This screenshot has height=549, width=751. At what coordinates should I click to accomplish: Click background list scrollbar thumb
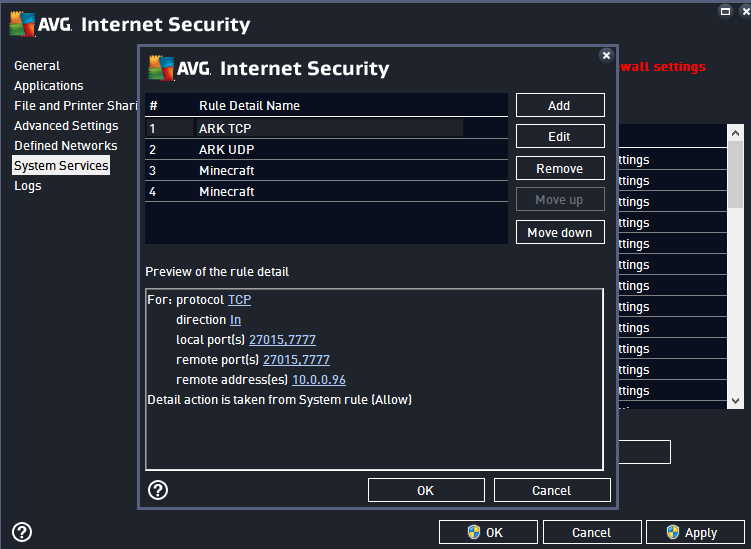pos(735,174)
